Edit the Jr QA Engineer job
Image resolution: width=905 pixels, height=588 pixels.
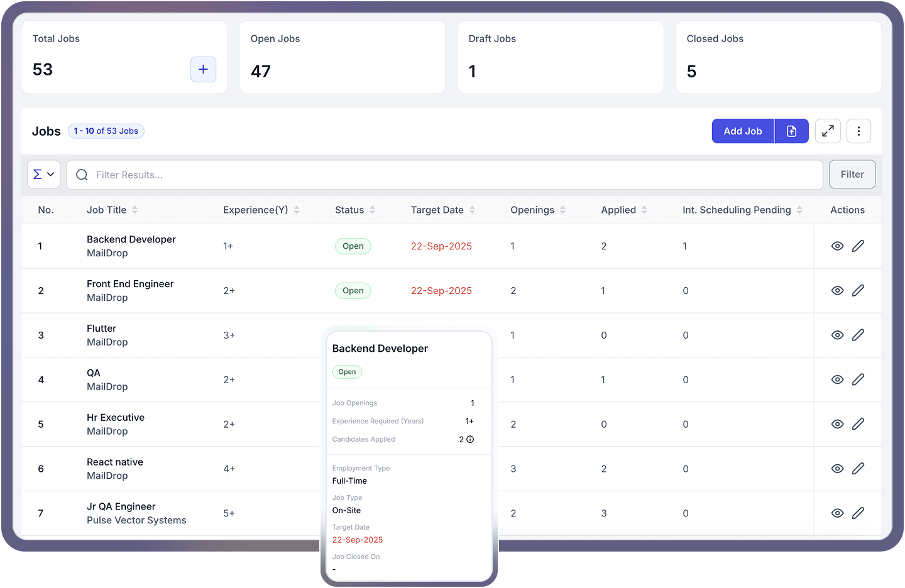(858, 513)
